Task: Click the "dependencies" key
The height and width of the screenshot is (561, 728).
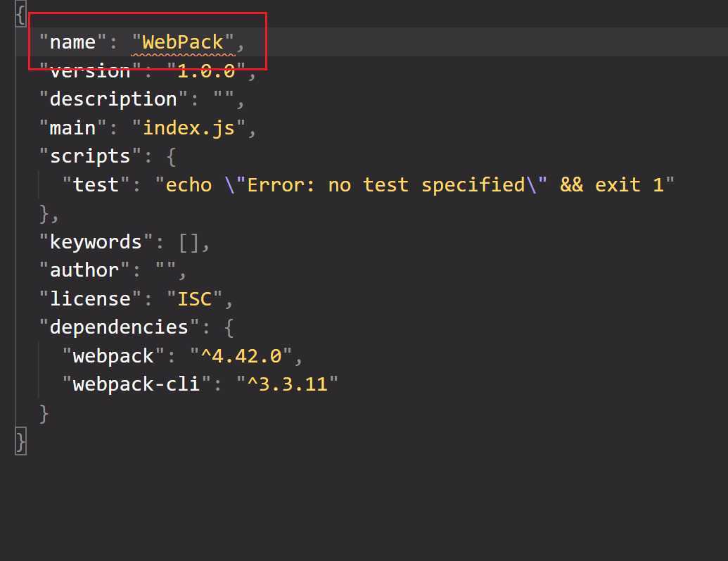Action: (119, 327)
